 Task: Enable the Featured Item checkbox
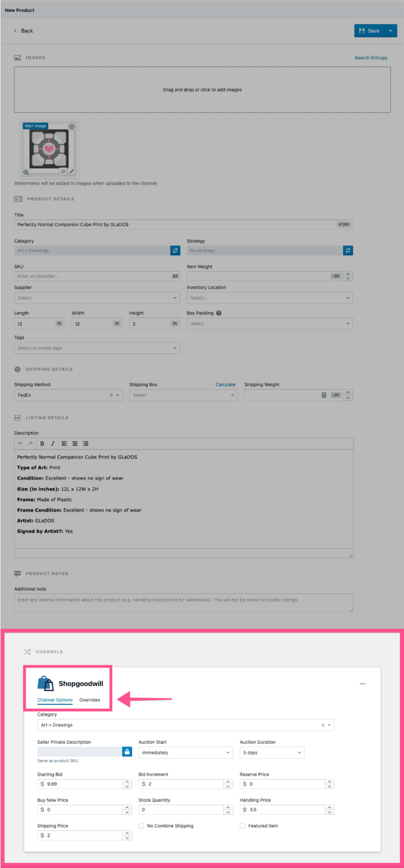tap(243, 826)
